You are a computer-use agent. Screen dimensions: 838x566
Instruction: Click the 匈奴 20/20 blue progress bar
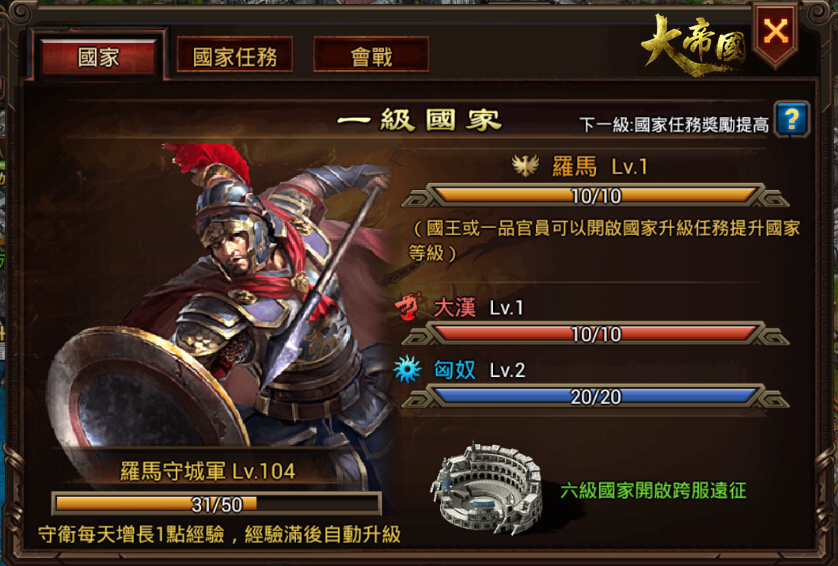596,397
